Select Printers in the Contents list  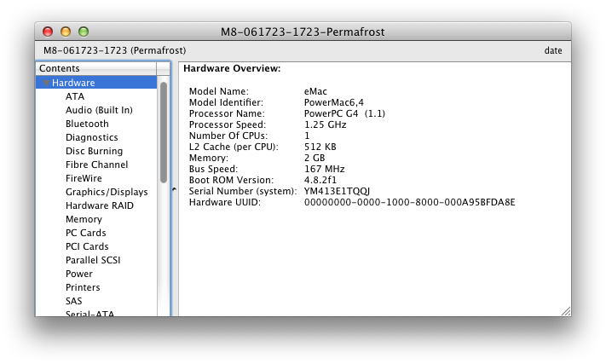point(83,287)
